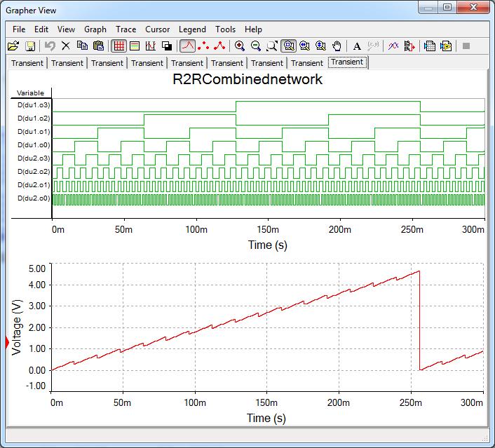Click the -1.00 voltage axis value
The width and height of the screenshot is (495, 448).
click(36, 386)
